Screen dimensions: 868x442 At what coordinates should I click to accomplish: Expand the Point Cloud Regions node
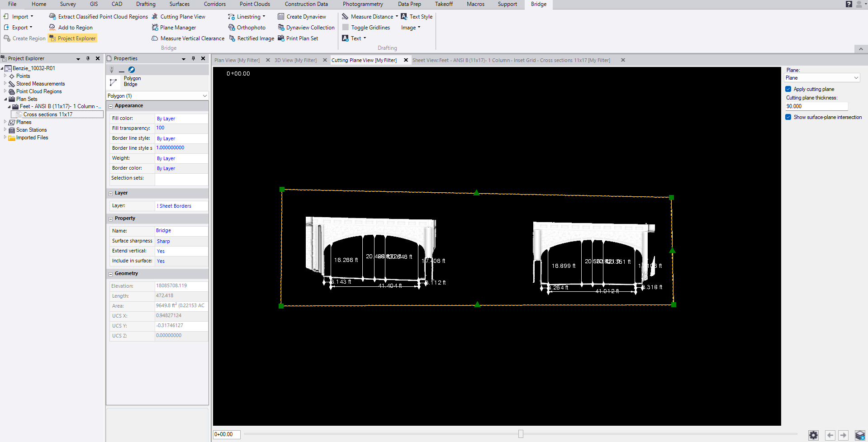pyautogui.click(x=5, y=91)
